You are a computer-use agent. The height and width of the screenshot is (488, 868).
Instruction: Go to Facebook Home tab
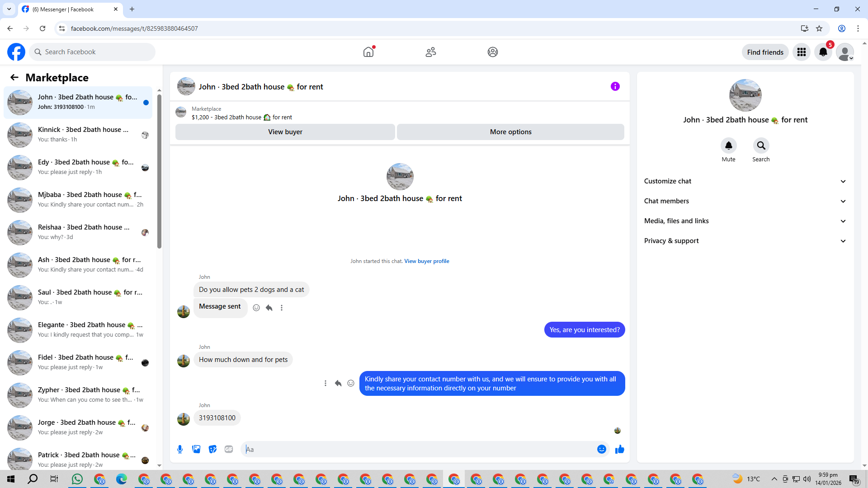click(368, 52)
